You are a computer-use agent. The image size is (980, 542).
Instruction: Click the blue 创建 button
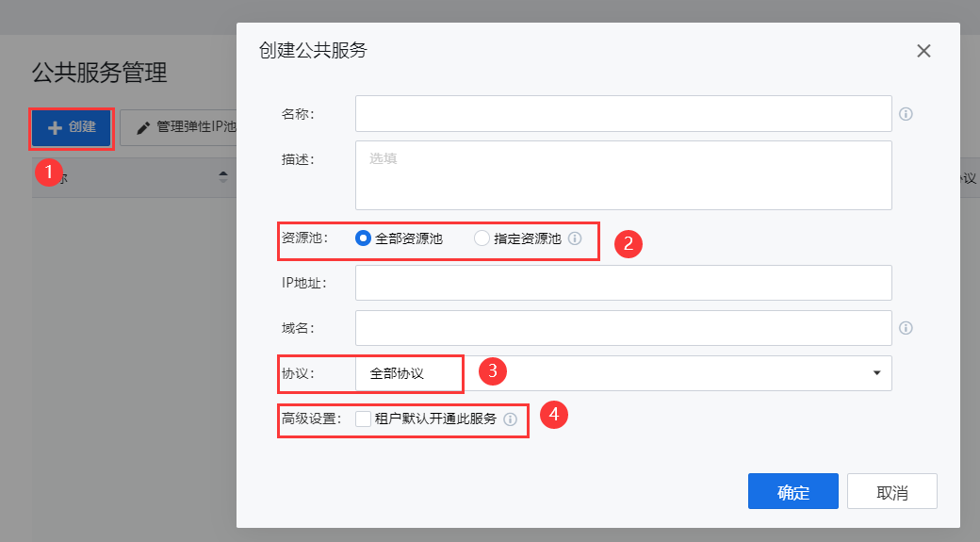pyautogui.click(x=72, y=127)
